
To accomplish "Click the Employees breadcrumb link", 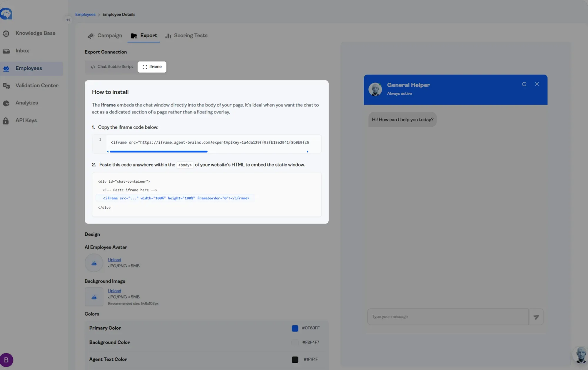I will coord(85,14).
